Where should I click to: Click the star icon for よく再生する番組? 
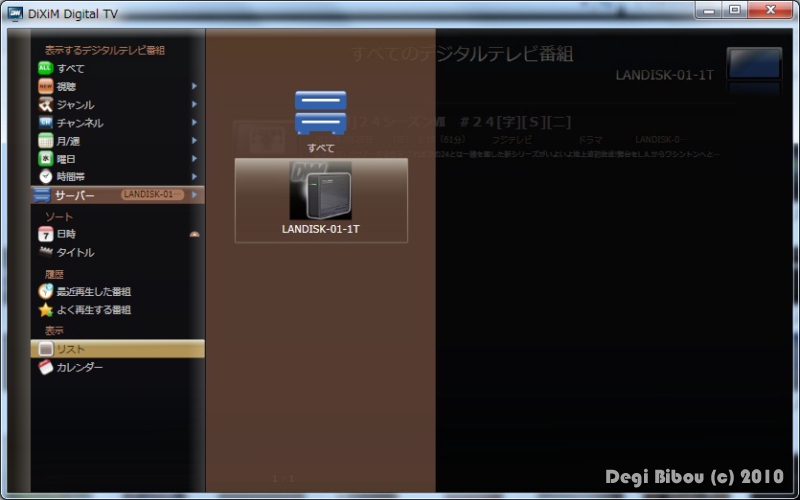45,310
